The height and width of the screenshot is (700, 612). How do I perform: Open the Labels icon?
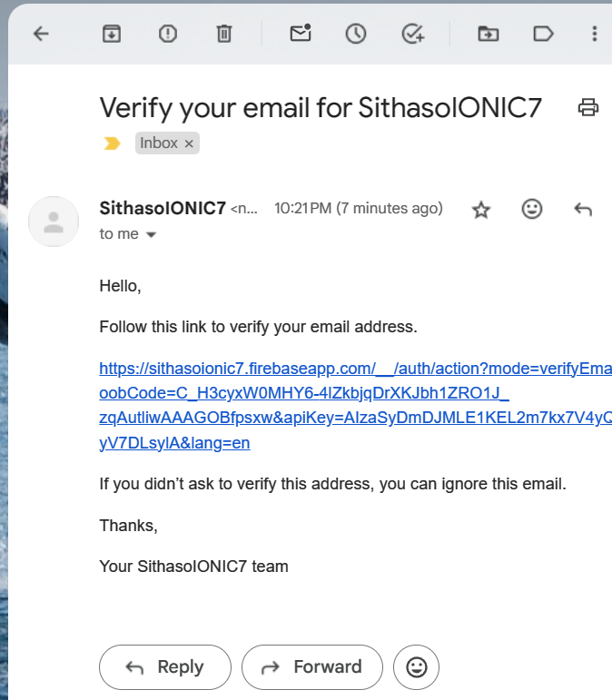543,34
